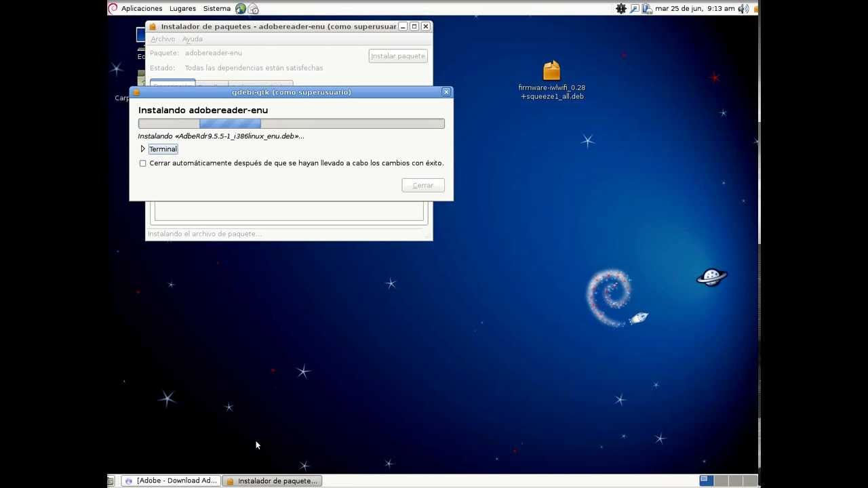Launch the mail envelope icon in top panel
The width and height of the screenshot is (868, 488).
[x=254, y=9]
